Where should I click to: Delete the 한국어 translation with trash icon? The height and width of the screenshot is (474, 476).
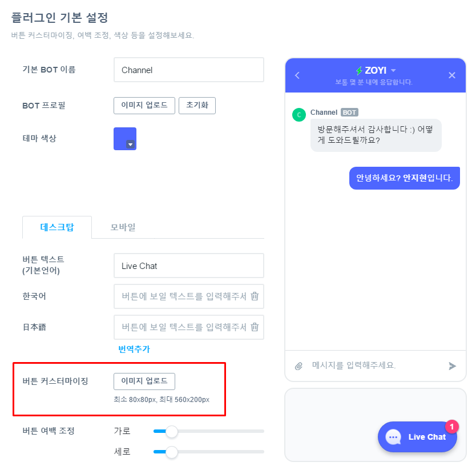point(255,296)
